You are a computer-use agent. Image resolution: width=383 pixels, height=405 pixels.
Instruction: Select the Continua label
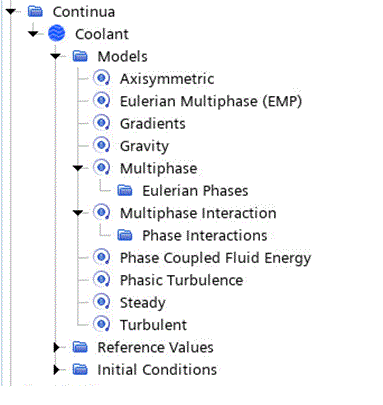pyautogui.click(x=84, y=12)
